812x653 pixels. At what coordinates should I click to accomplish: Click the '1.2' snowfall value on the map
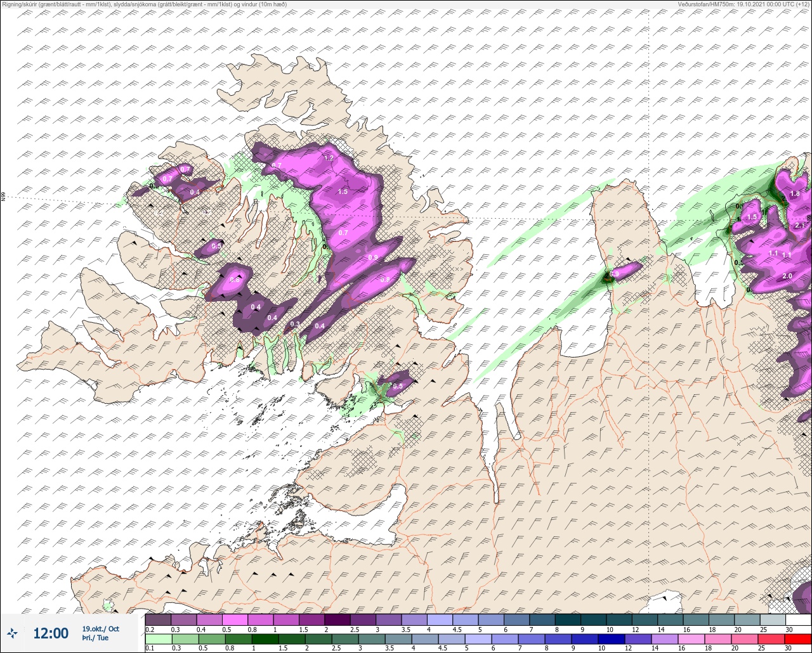(329, 158)
